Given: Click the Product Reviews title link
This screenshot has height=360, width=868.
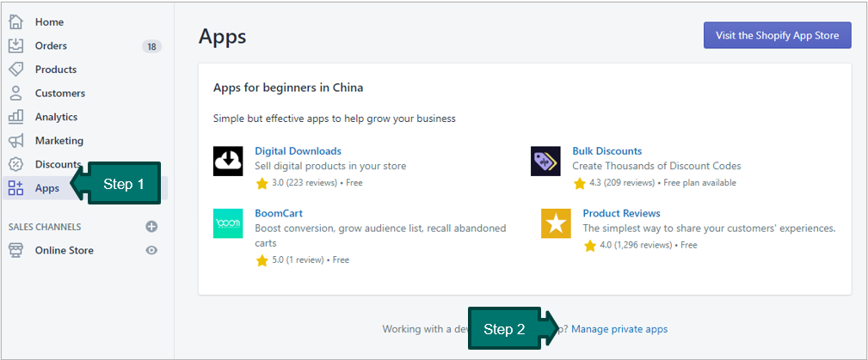Looking at the screenshot, I should [x=621, y=213].
